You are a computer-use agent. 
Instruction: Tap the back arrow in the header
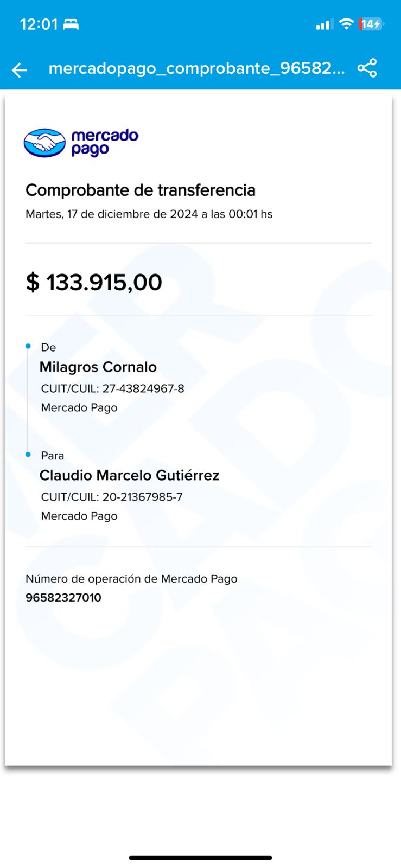[20, 69]
